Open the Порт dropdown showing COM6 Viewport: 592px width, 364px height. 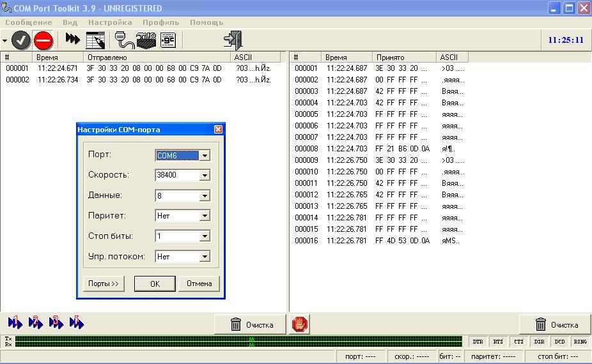205,155
